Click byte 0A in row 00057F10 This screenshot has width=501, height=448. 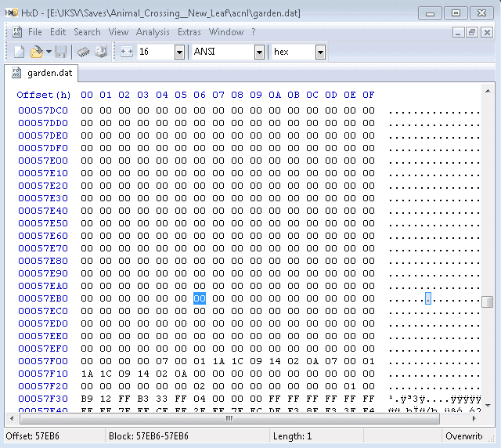(181, 374)
